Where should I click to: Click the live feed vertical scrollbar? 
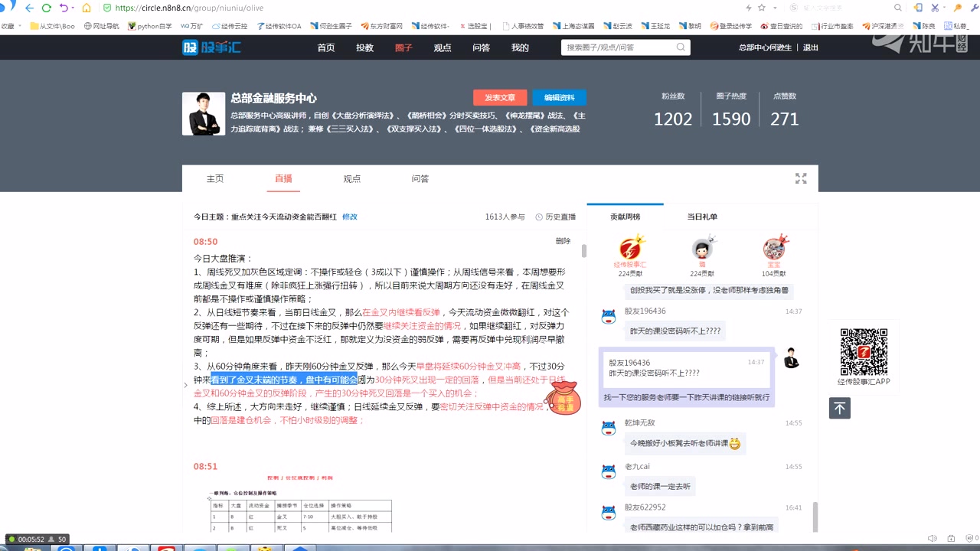click(x=584, y=250)
